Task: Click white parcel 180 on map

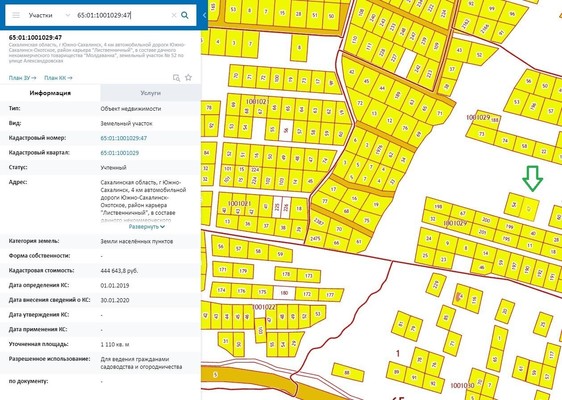Action: pos(284,293)
